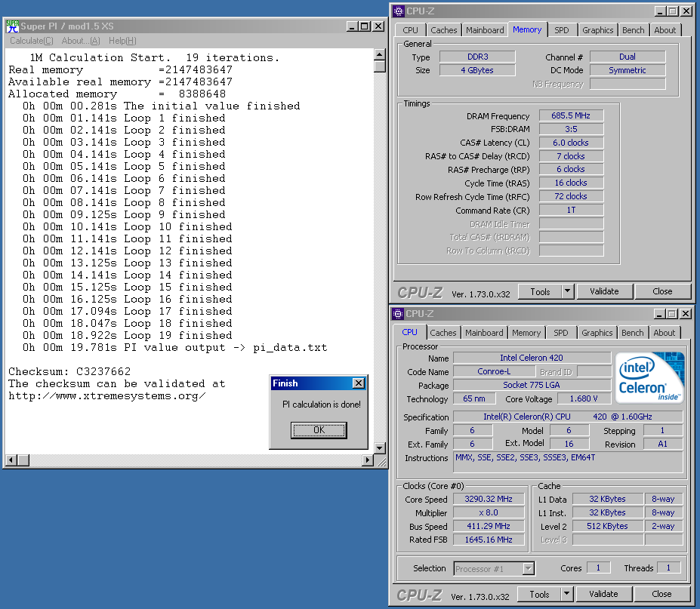This screenshot has width=700, height=609.
Task: Click the bottom CPU-Z window title icon
Action: point(397,314)
